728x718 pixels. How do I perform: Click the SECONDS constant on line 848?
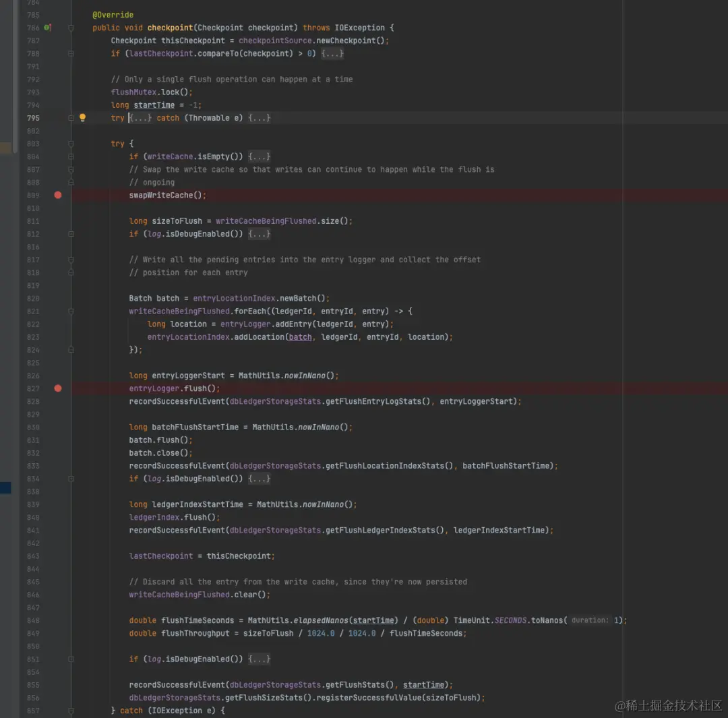[510, 620]
